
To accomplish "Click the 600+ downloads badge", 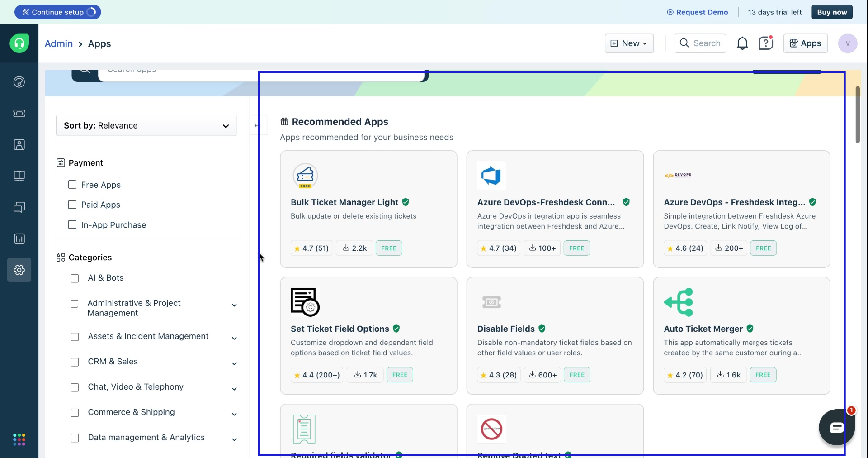I will tap(542, 375).
